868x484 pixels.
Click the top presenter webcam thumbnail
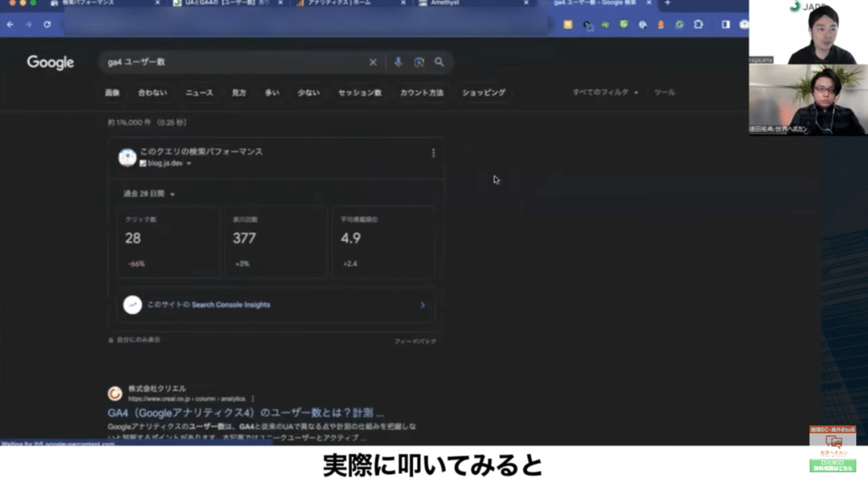click(808, 32)
